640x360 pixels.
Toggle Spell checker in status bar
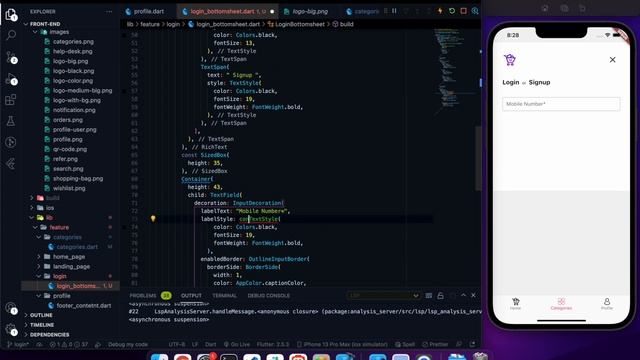pos(405,344)
